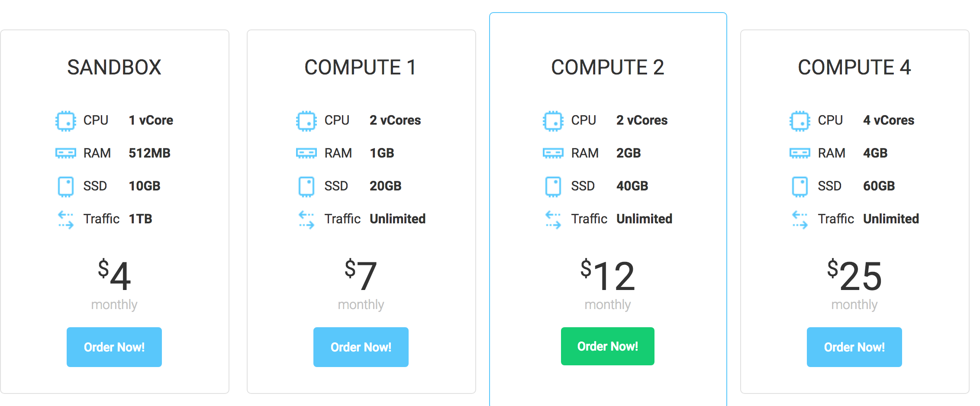980x406 pixels.
Task: Click the SSD drive icon in Compute 2 plan
Action: pyautogui.click(x=553, y=187)
